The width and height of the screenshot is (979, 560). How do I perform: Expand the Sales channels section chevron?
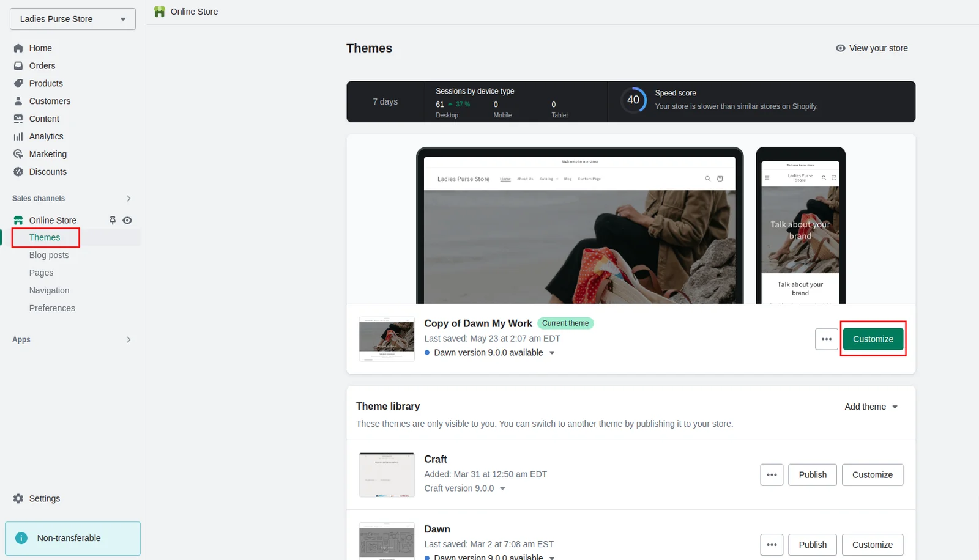click(128, 198)
